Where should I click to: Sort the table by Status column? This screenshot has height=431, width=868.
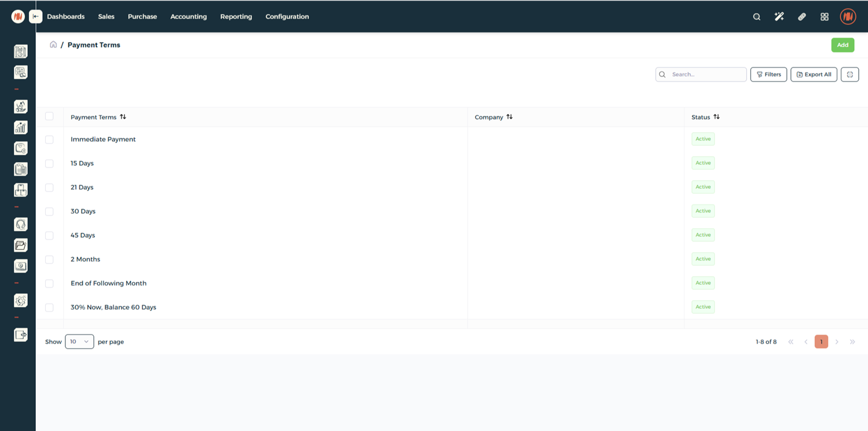(716, 117)
